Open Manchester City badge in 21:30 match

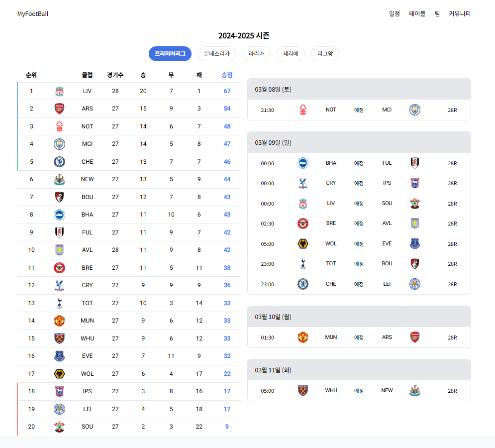click(415, 110)
